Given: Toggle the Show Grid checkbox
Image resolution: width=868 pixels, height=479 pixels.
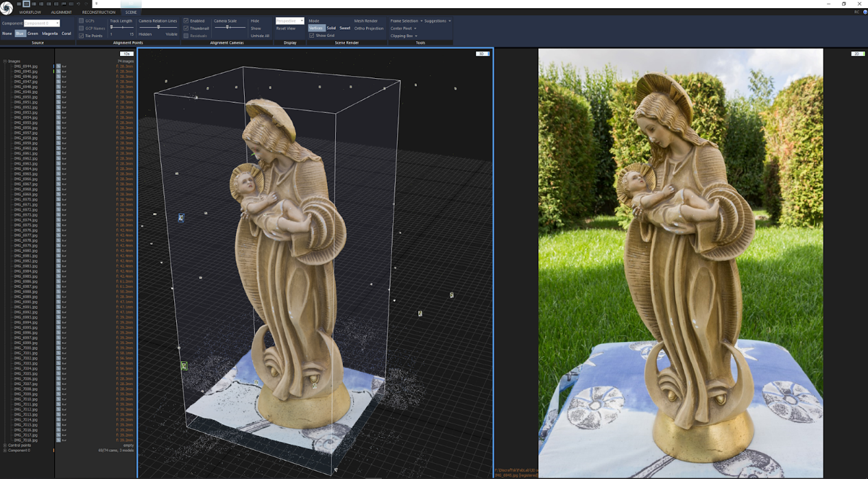Looking at the screenshot, I should (312, 36).
